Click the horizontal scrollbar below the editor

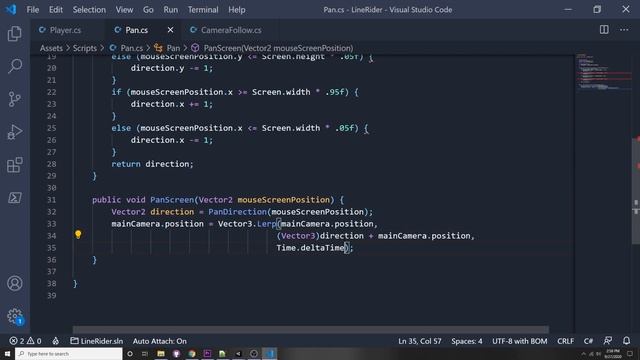pos(311,329)
